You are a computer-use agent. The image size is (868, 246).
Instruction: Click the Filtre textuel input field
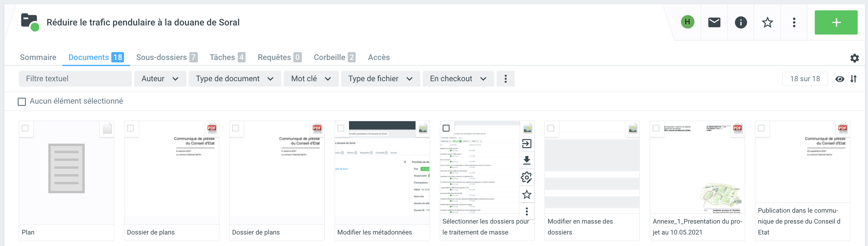pos(75,79)
